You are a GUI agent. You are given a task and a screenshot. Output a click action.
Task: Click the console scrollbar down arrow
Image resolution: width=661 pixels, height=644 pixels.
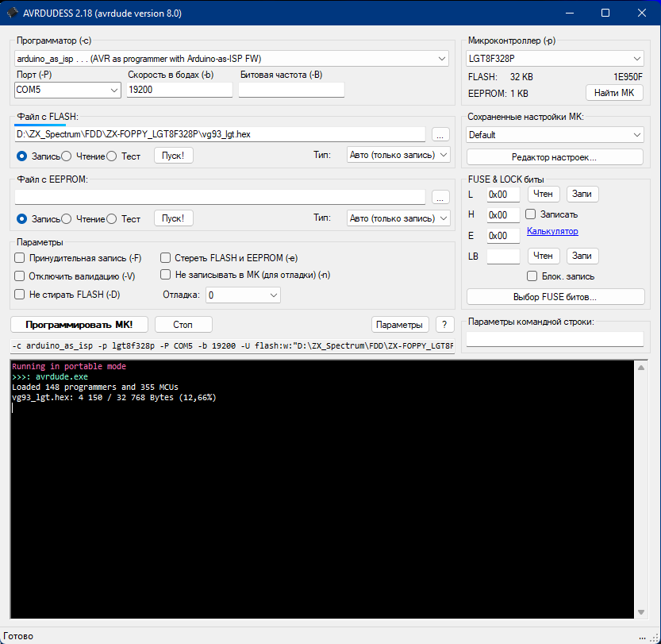[641, 612]
